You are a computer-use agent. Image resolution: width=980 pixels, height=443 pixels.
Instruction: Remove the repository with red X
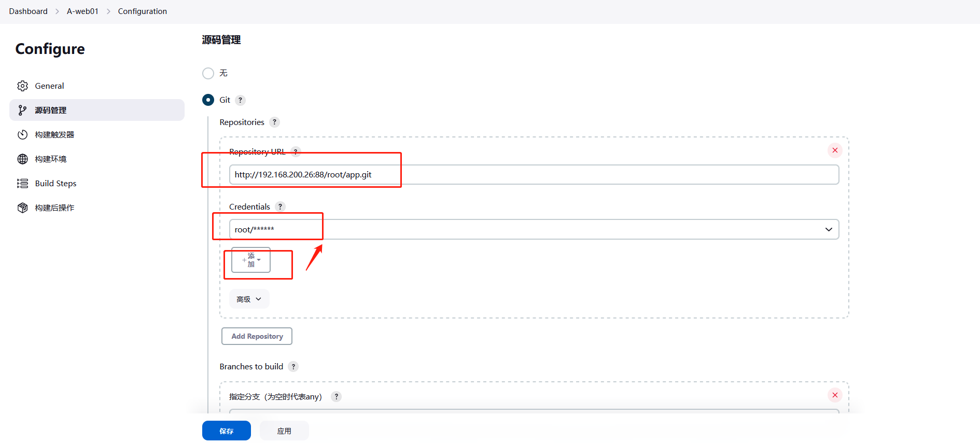coord(835,150)
